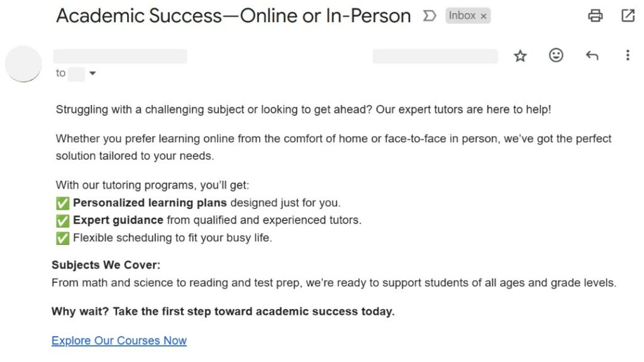Click the email subject heading text
Screen dimensions: 644x362
pos(233,16)
